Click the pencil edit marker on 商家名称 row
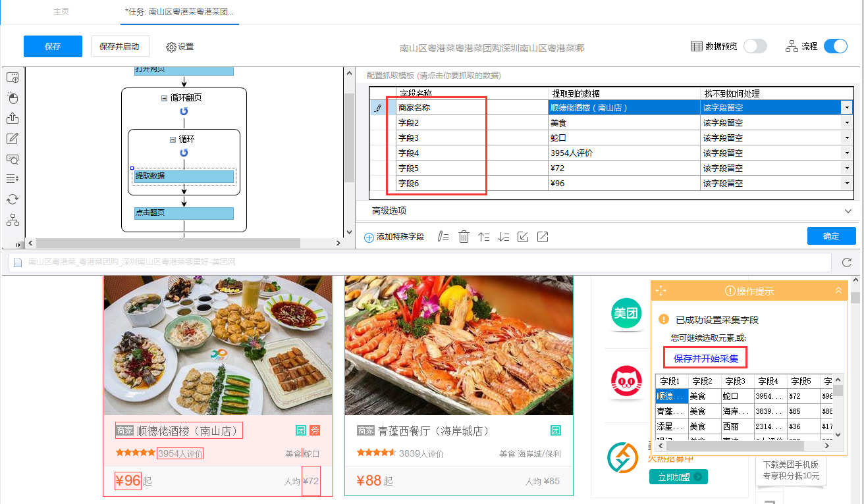The image size is (864, 504). 378,107
